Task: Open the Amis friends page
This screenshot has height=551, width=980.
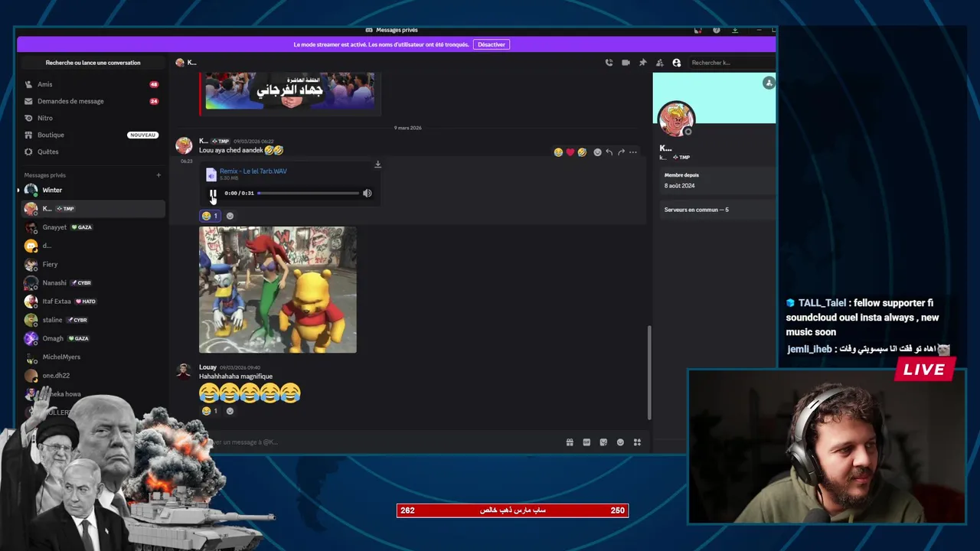Action: pos(92,84)
